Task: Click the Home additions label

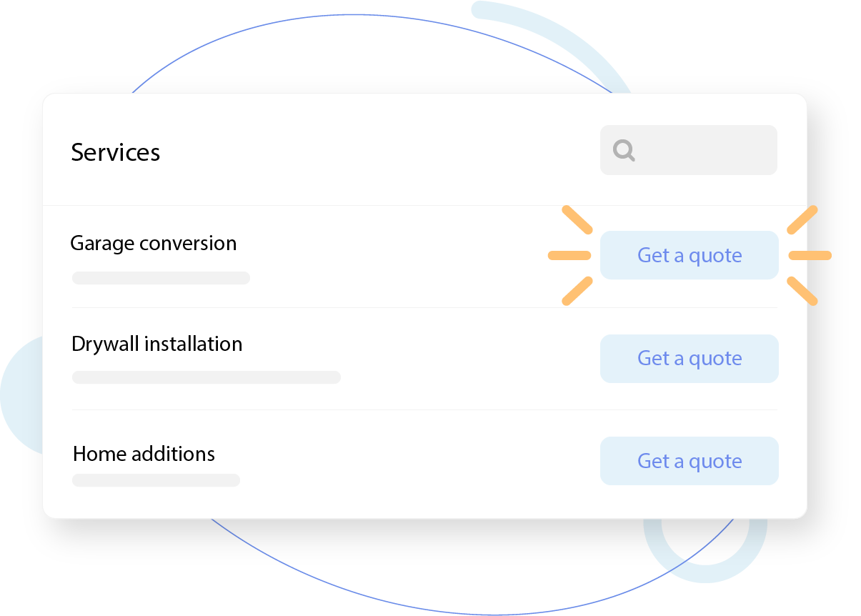Action: click(143, 453)
